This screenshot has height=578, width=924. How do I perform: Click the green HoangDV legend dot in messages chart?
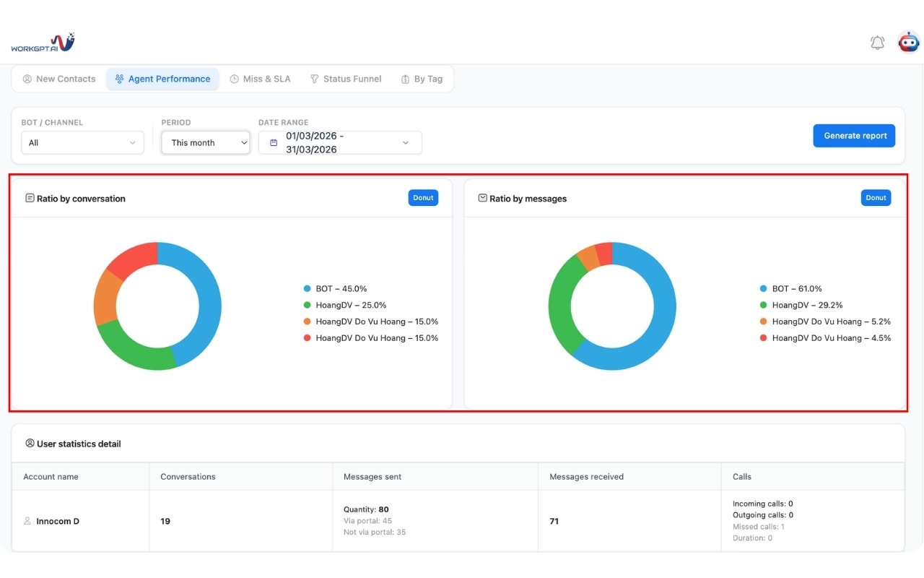[x=763, y=306]
